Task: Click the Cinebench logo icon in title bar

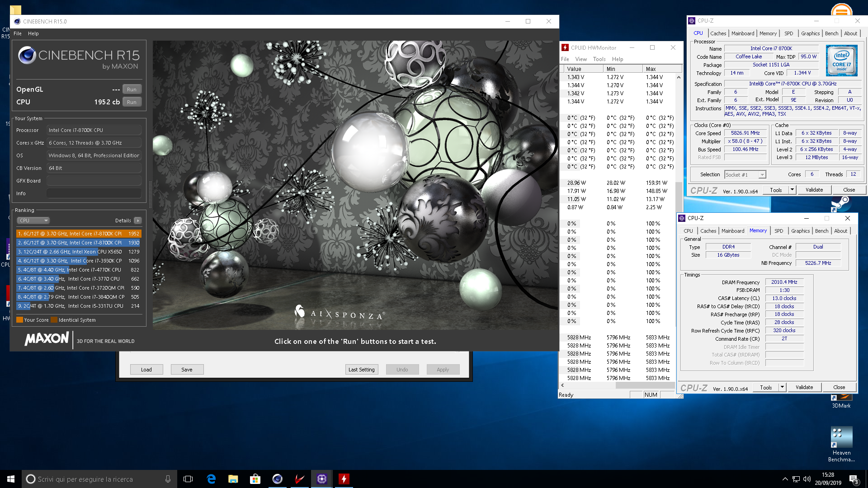Action: coord(17,21)
